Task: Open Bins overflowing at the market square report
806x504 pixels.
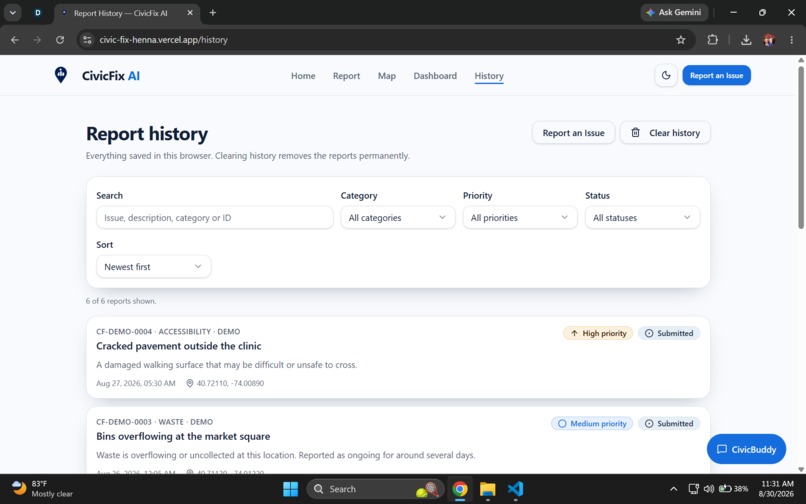Action: (x=183, y=437)
